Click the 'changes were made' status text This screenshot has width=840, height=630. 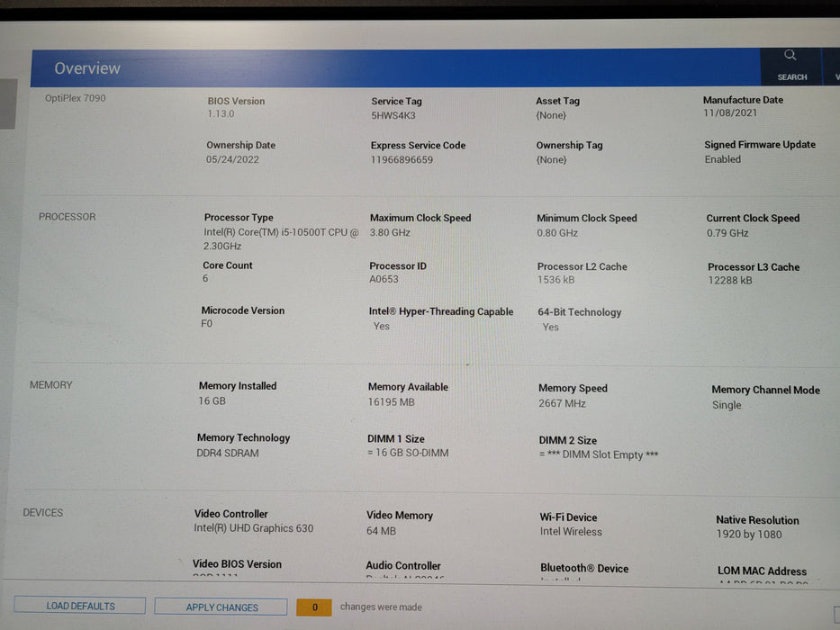pos(381,607)
